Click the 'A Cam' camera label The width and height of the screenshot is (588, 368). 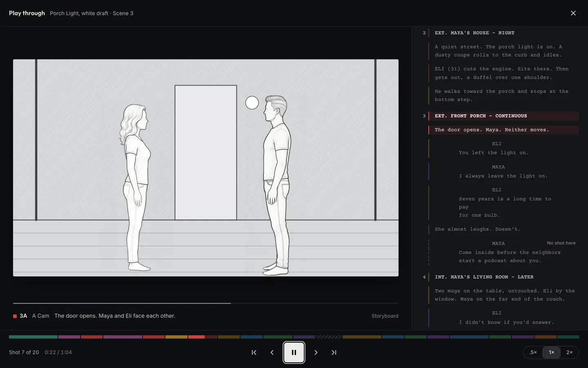[x=41, y=316]
